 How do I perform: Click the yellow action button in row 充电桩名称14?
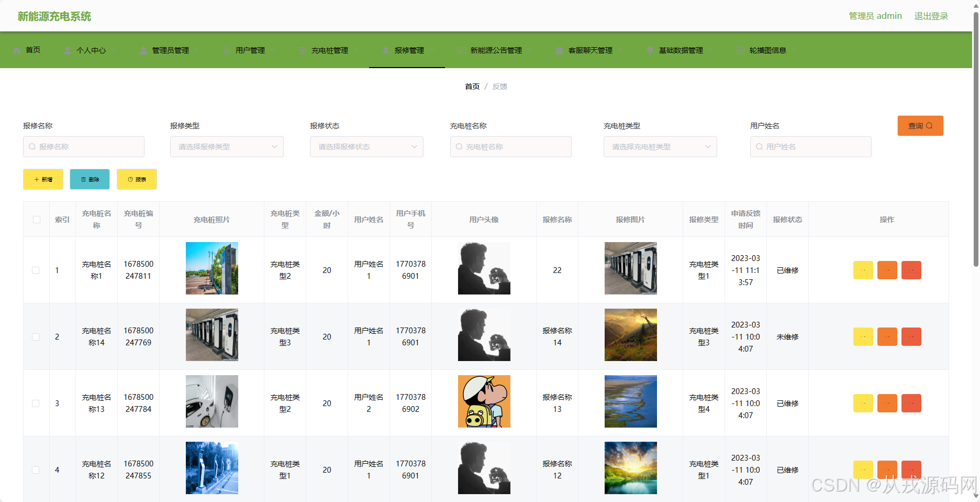pos(863,337)
